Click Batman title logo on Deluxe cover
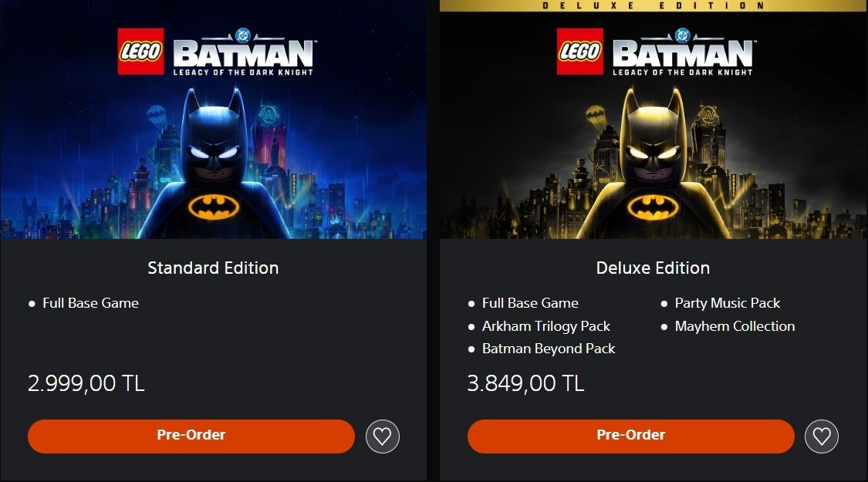This screenshot has width=868, height=482. [684, 54]
